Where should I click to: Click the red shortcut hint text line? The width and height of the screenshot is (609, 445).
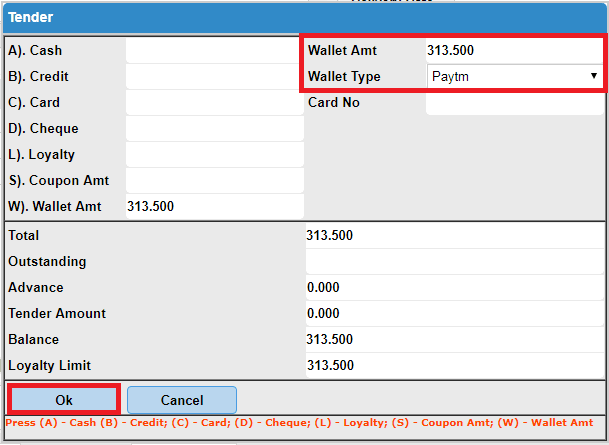(299, 423)
